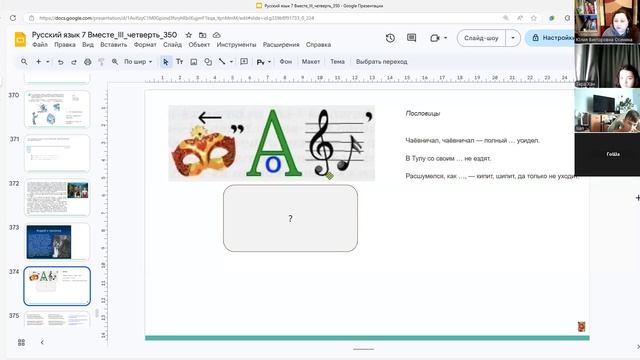Open the Google Slides home icon

coord(20,39)
